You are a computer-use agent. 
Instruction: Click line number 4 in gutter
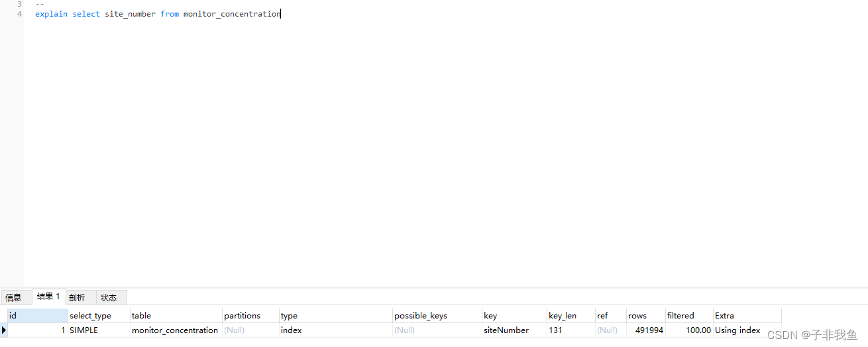[19, 14]
